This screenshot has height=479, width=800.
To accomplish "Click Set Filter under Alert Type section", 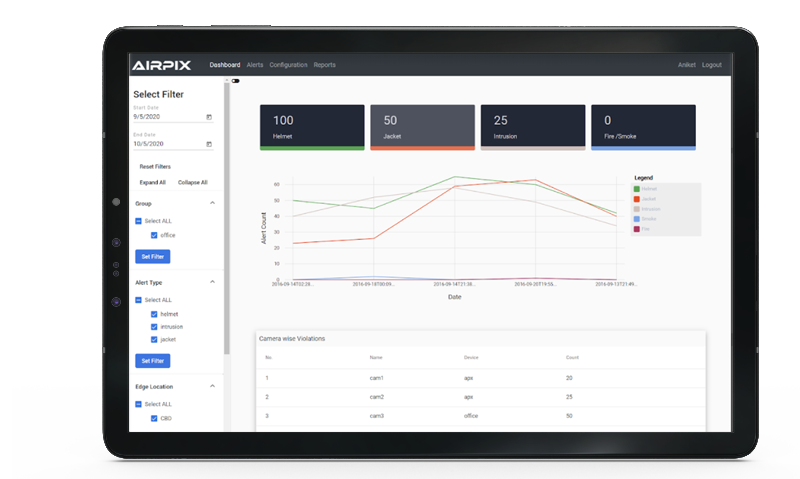I will (153, 361).
